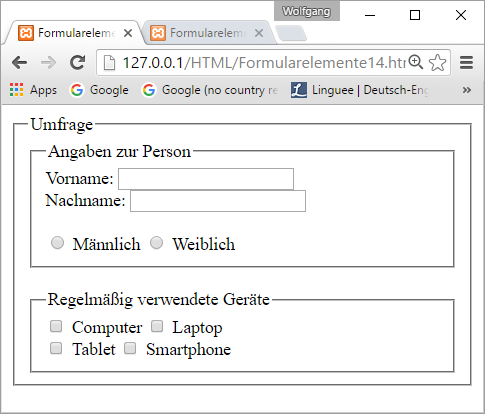Go back with the browser back arrow
The height and width of the screenshot is (414, 485).
point(19,63)
